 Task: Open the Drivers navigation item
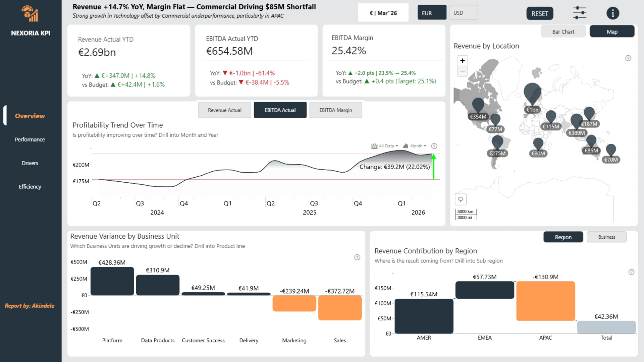click(x=30, y=163)
